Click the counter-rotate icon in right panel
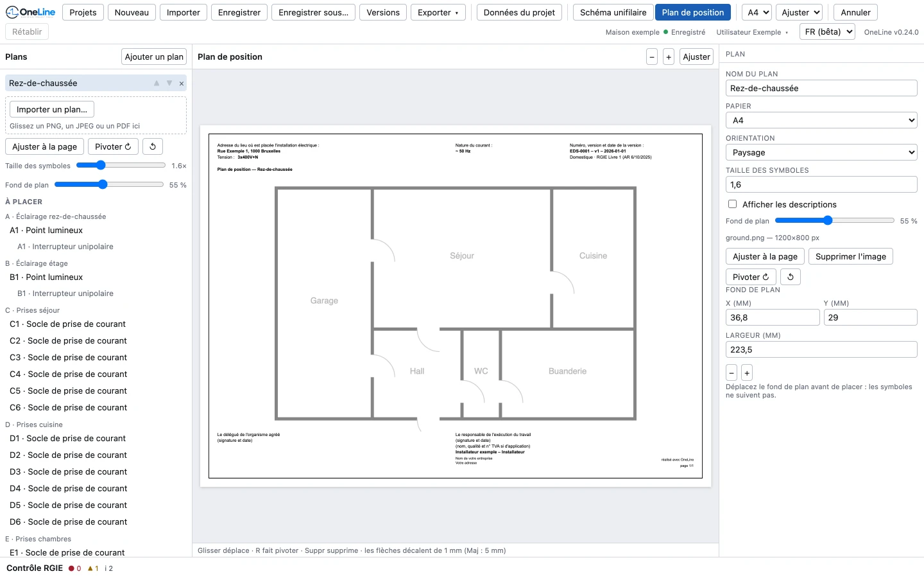924x578 pixels. click(x=791, y=277)
